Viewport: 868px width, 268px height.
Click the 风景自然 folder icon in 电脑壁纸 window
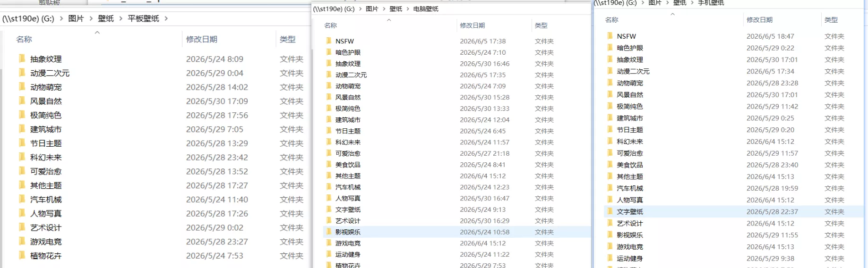pos(329,97)
